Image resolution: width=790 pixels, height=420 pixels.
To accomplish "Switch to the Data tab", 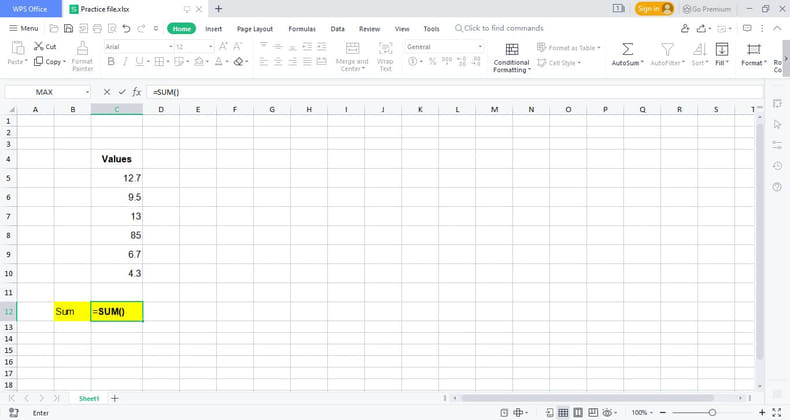I will (x=338, y=29).
